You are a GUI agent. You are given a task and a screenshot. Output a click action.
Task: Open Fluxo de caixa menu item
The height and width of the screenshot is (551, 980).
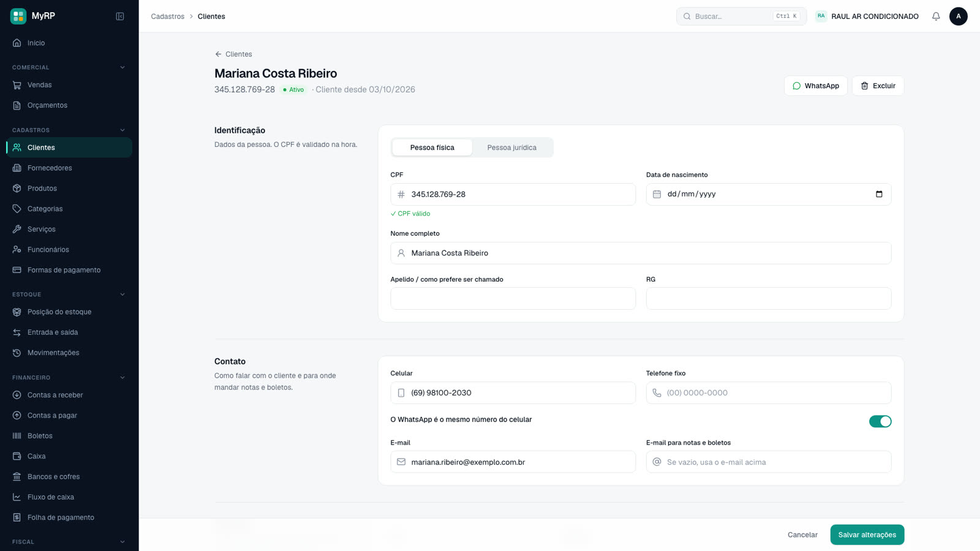(x=69, y=497)
